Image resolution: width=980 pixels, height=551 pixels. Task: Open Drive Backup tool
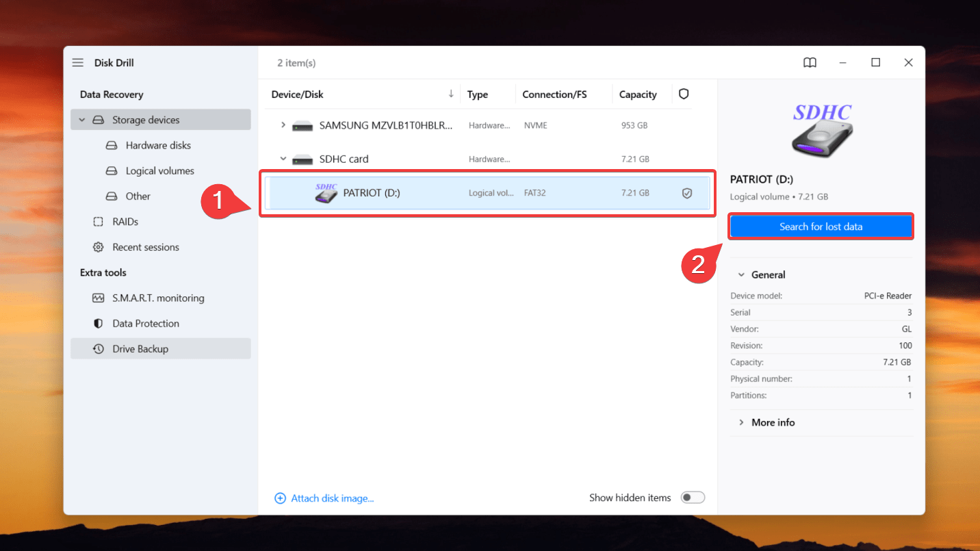[161, 348]
